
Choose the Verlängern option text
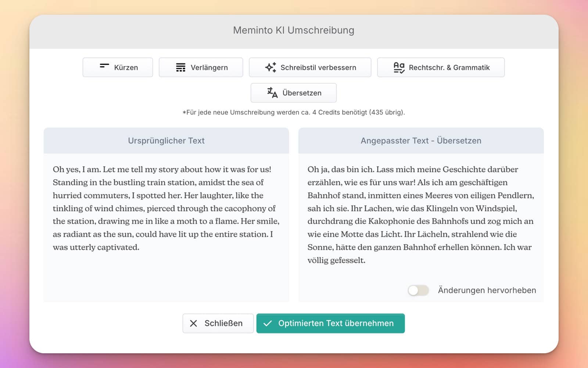209,67
